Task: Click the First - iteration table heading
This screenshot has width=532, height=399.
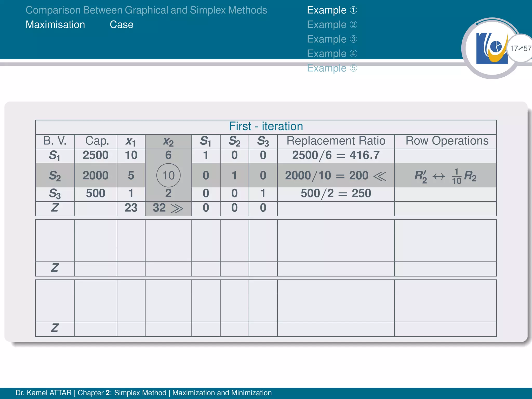Action: coord(266,127)
